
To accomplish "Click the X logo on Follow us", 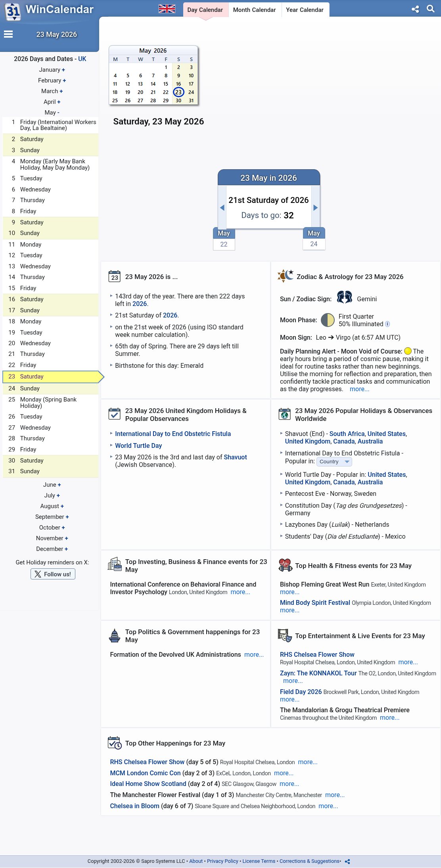I will [38, 574].
